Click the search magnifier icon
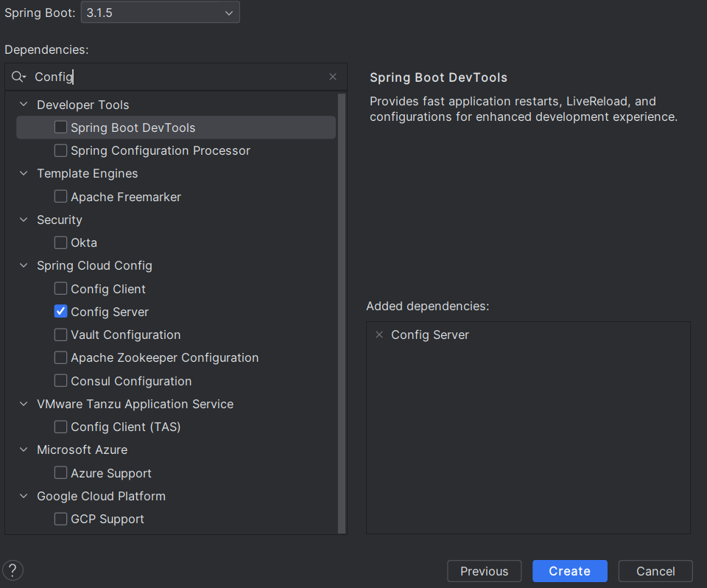Screen dimensions: 707x588 coord(18,77)
